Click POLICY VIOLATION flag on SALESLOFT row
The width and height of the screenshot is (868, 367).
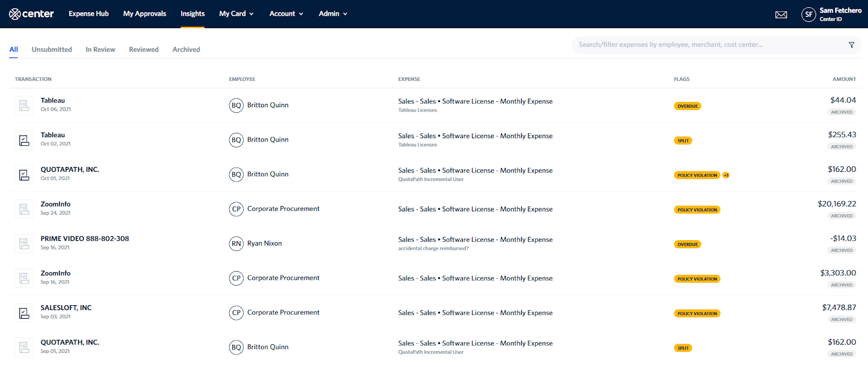pyautogui.click(x=697, y=314)
